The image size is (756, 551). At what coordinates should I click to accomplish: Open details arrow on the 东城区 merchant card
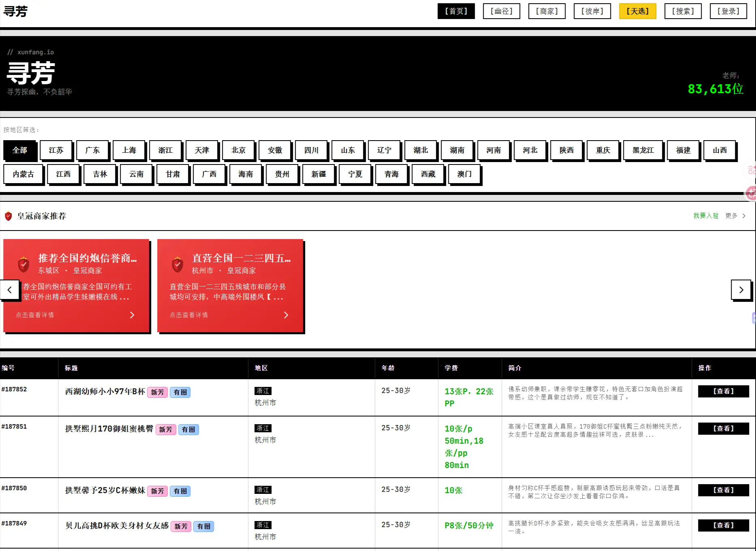tap(132, 315)
